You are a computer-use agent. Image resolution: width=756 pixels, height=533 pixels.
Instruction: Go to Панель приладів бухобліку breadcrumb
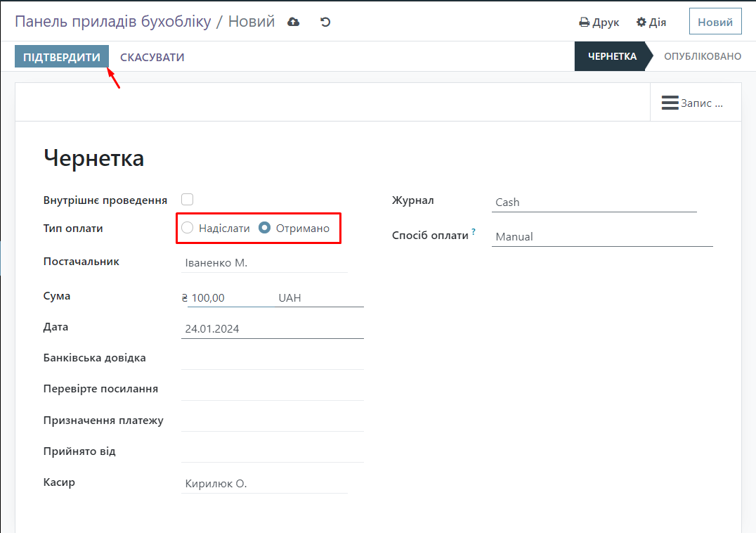112,22
